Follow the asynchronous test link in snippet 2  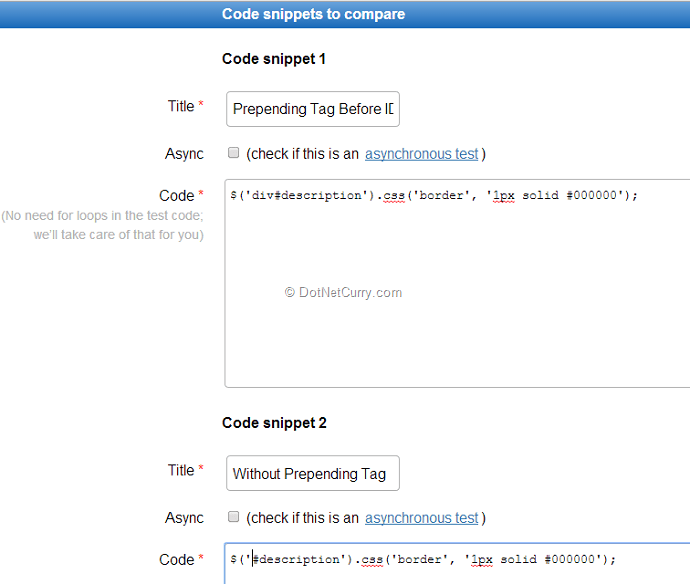[x=421, y=518]
